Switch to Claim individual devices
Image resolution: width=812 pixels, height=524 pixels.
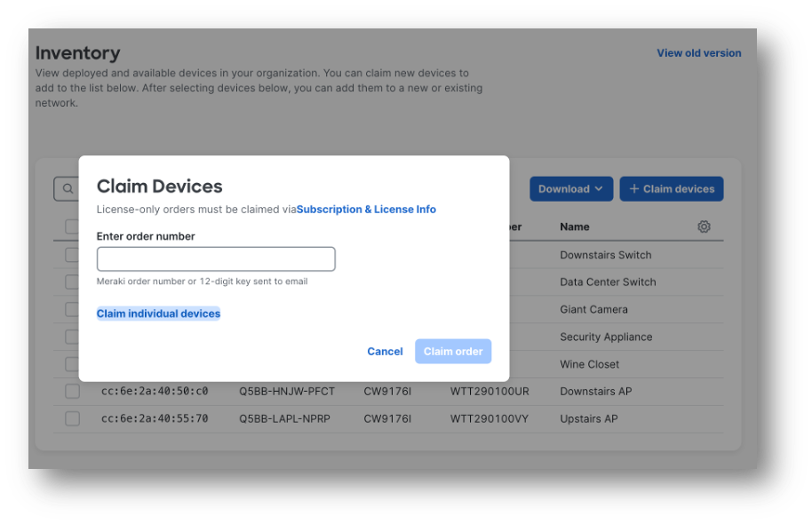[158, 314]
